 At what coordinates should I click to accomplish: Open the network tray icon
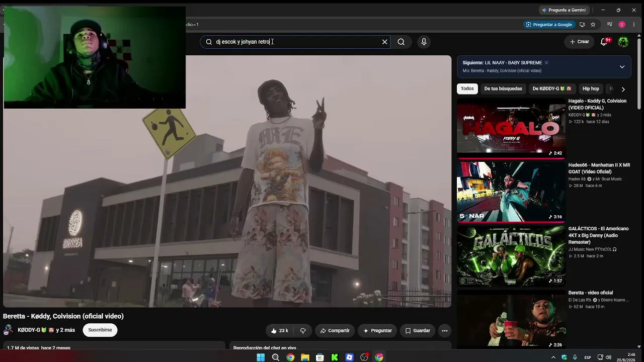click(x=600, y=357)
